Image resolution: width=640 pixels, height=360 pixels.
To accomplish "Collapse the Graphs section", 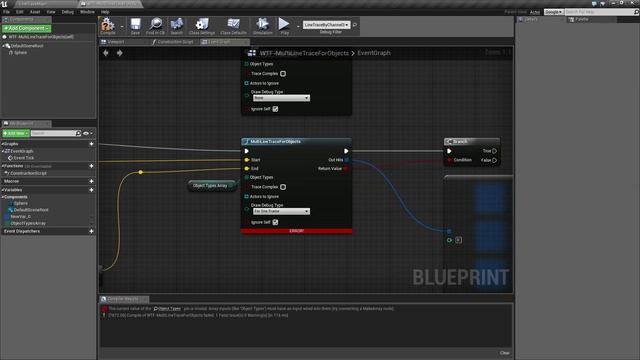I will pos(2,144).
